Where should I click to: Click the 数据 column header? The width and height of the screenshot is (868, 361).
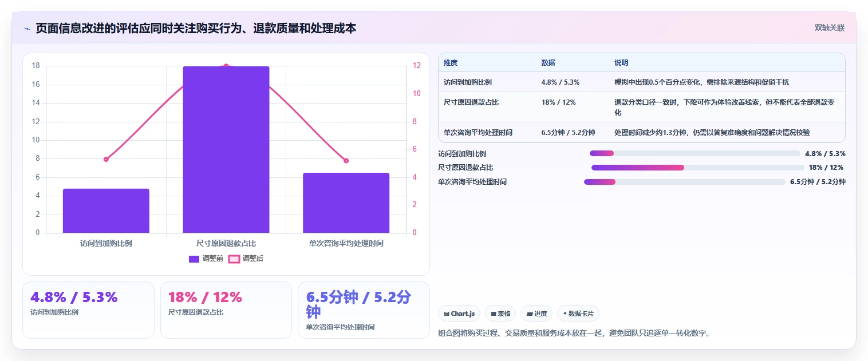(548, 63)
